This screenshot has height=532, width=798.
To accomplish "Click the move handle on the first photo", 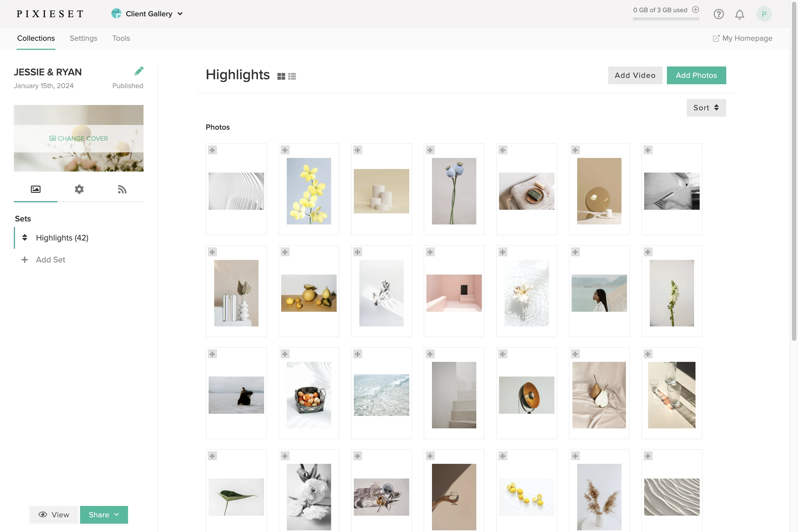I will tap(213, 150).
